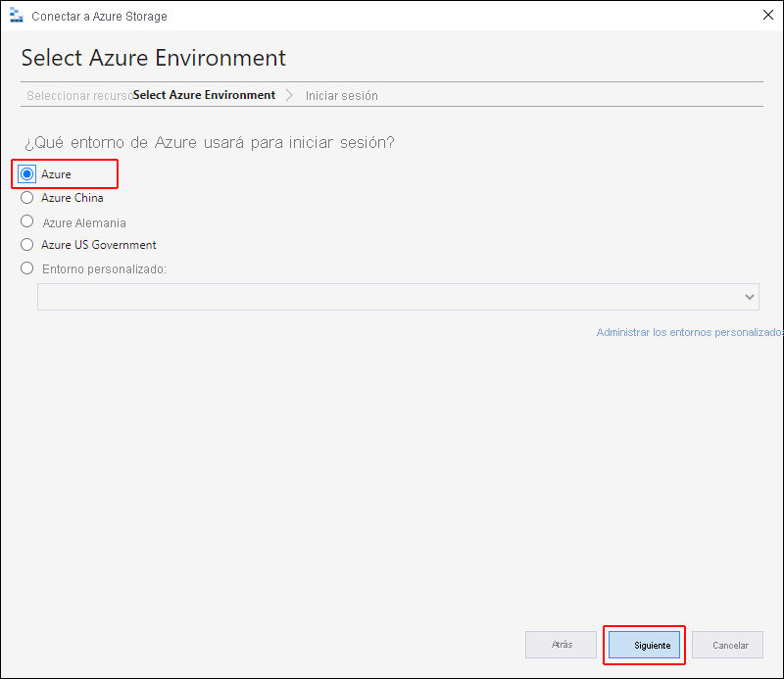Close the Conectar a Azure Storage dialog

tap(766, 15)
